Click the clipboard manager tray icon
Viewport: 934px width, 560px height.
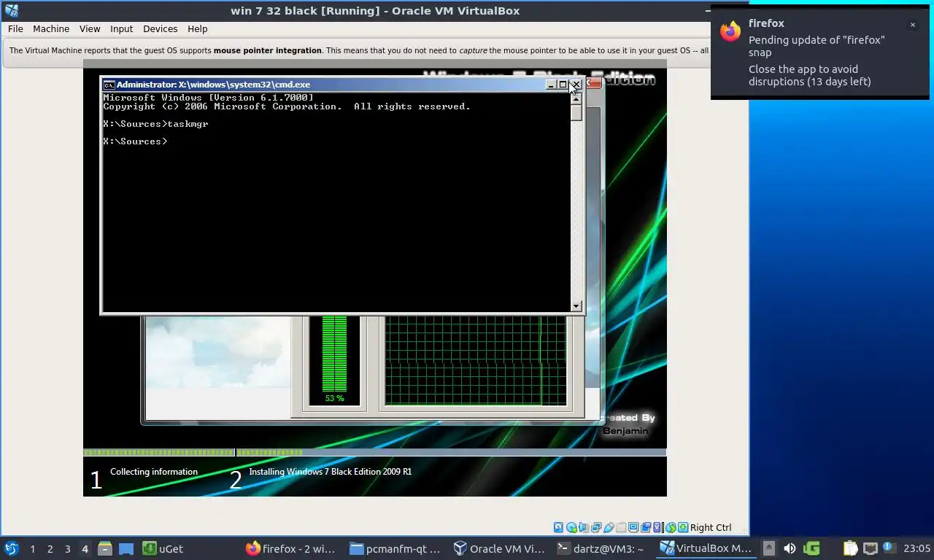pyautogui.click(x=850, y=548)
